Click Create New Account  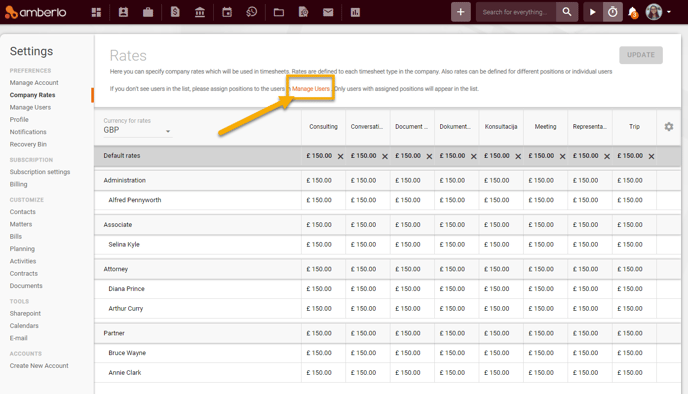click(39, 365)
